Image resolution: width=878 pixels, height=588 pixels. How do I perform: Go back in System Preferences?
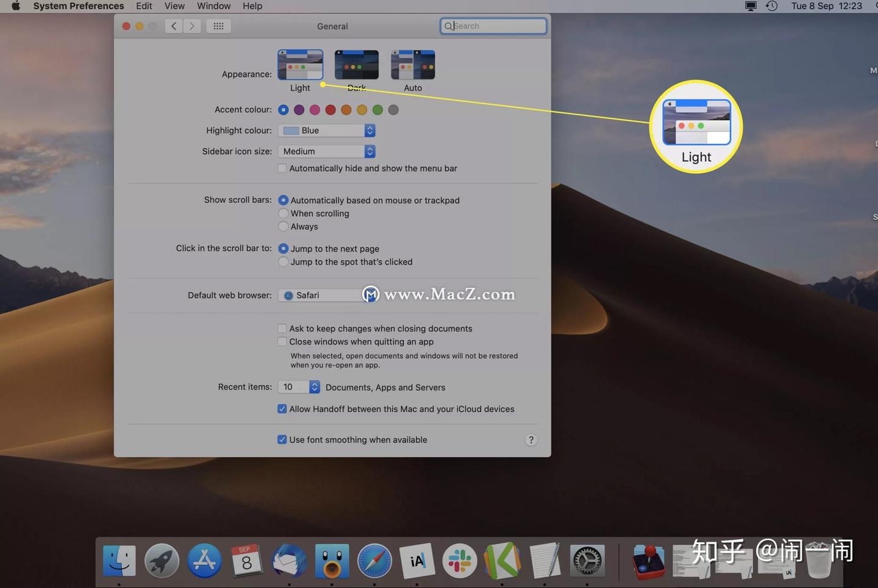(174, 26)
